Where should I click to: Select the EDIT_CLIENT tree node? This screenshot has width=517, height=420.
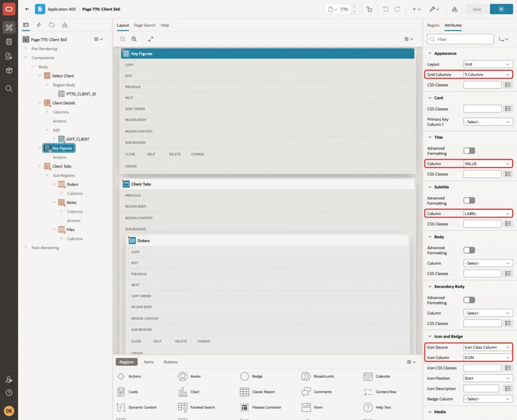pos(77,139)
